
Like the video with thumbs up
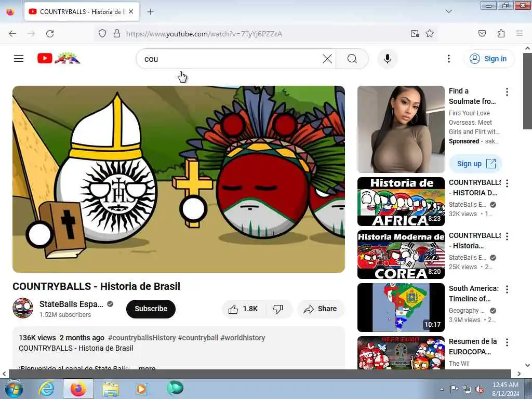tap(243, 309)
